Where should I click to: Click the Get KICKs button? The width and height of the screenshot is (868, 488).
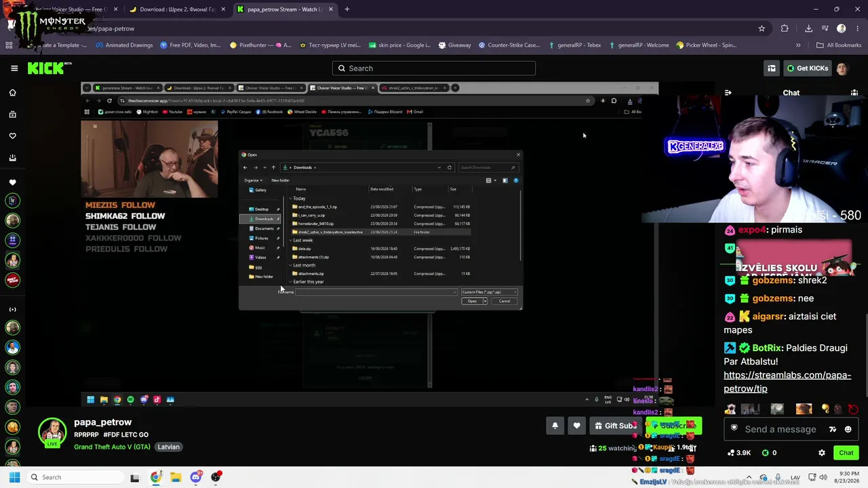[x=807, y=68]
